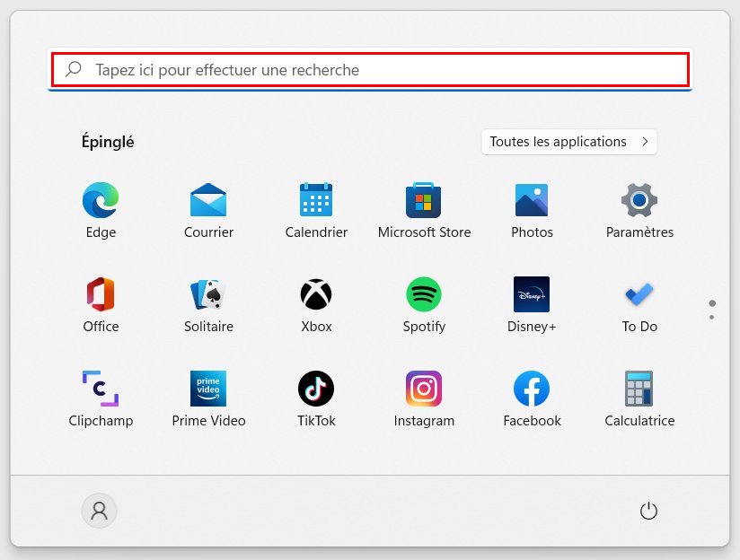Select the first pinned apps page dot

tap(712, 302)
